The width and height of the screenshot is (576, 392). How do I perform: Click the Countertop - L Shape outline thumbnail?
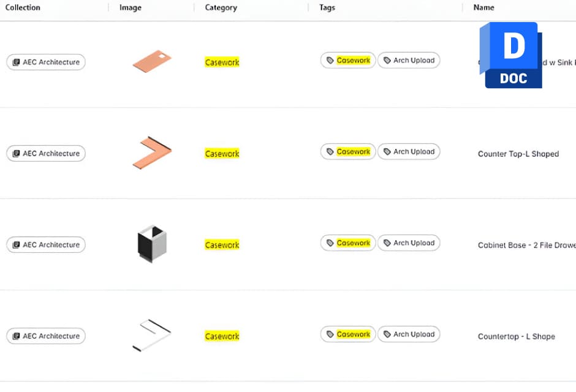(x=152, y=334)
